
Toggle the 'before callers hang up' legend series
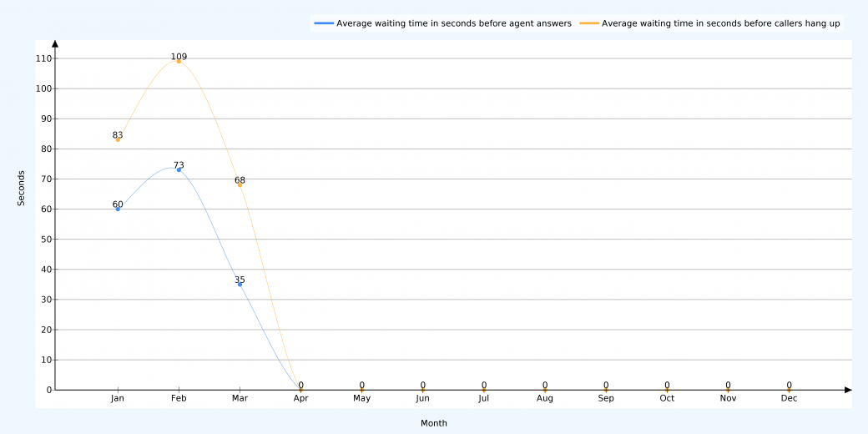pos(720,23)
